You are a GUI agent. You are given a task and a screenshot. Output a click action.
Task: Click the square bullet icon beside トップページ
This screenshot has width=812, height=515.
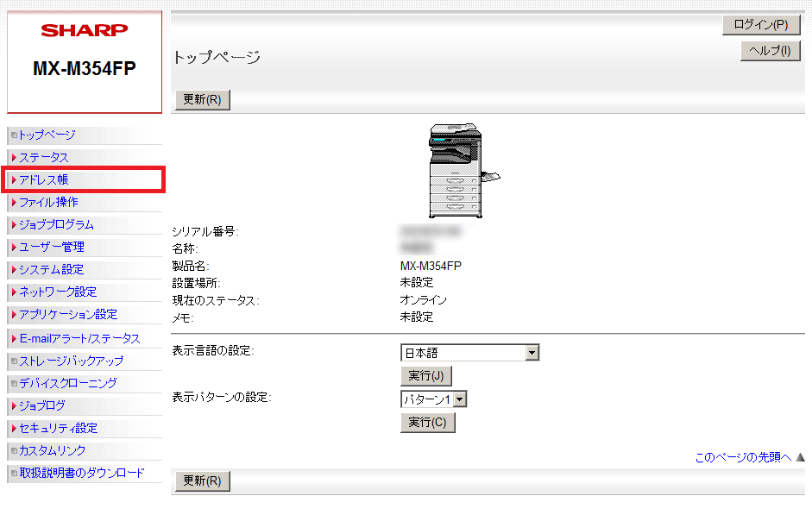click(x=14, y=135)
